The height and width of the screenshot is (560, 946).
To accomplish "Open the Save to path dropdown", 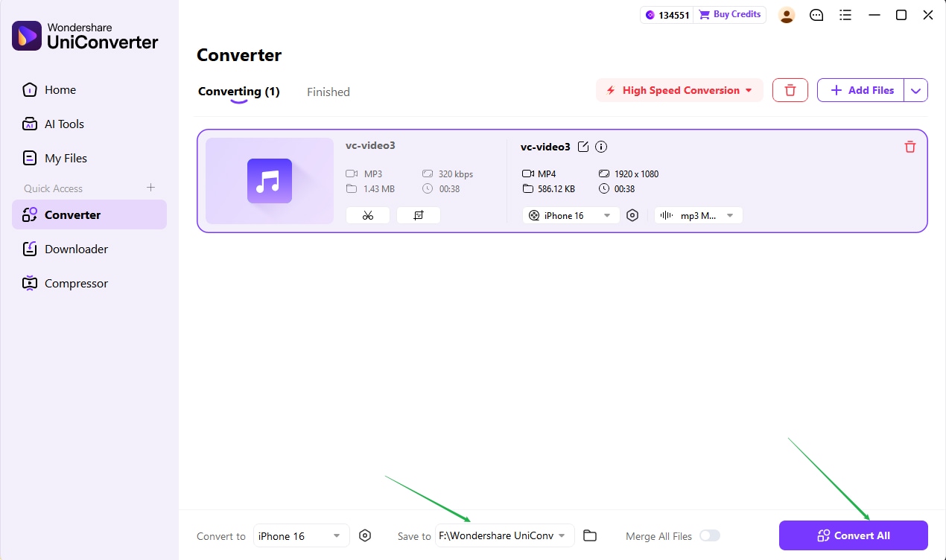I will tap(505, 535).
